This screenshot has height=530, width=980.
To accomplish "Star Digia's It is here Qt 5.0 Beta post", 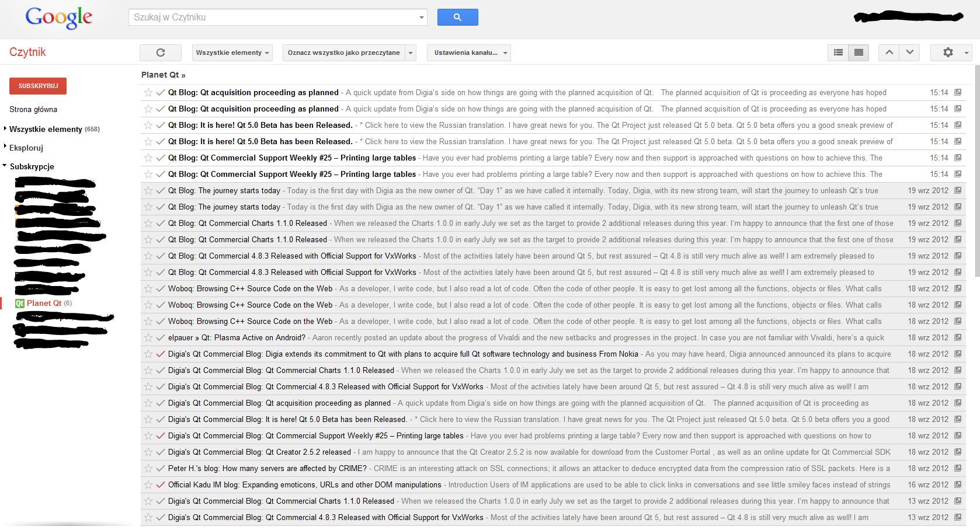I will click(148, 419).
